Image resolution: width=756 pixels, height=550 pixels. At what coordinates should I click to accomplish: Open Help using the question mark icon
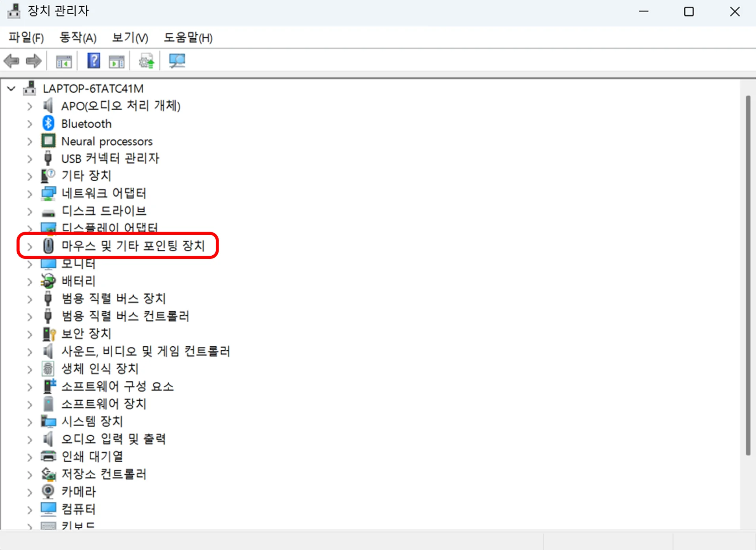(93, 60)
